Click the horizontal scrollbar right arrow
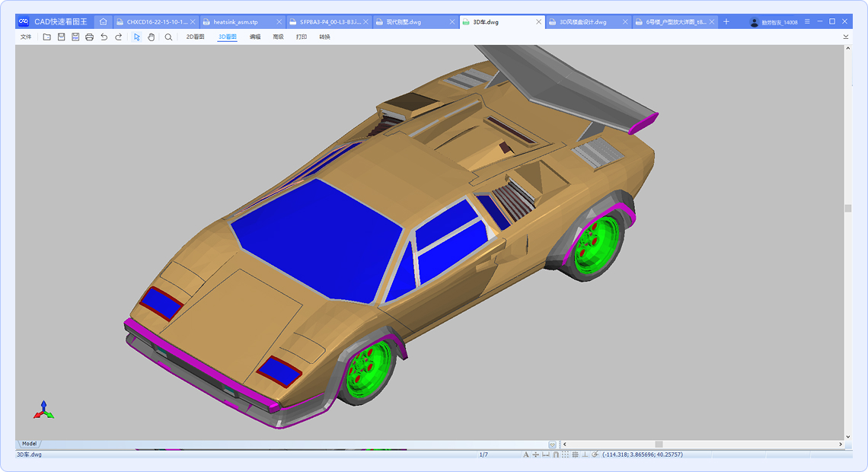 tap(841, 445)
